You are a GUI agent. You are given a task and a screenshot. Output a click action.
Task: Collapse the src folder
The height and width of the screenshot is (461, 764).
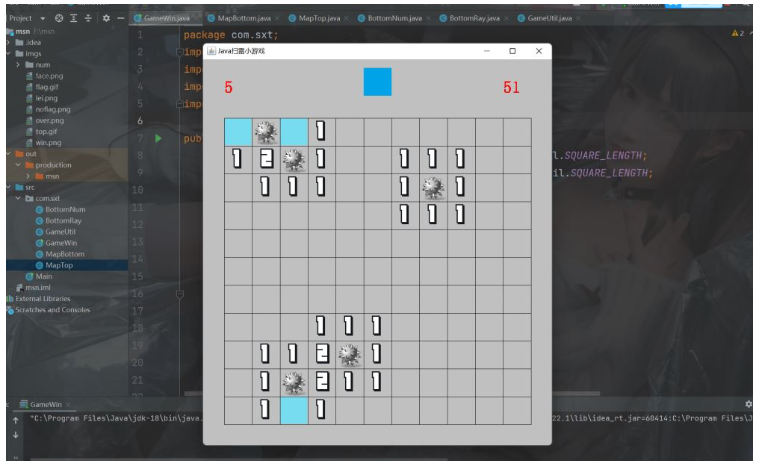(8, 188)
